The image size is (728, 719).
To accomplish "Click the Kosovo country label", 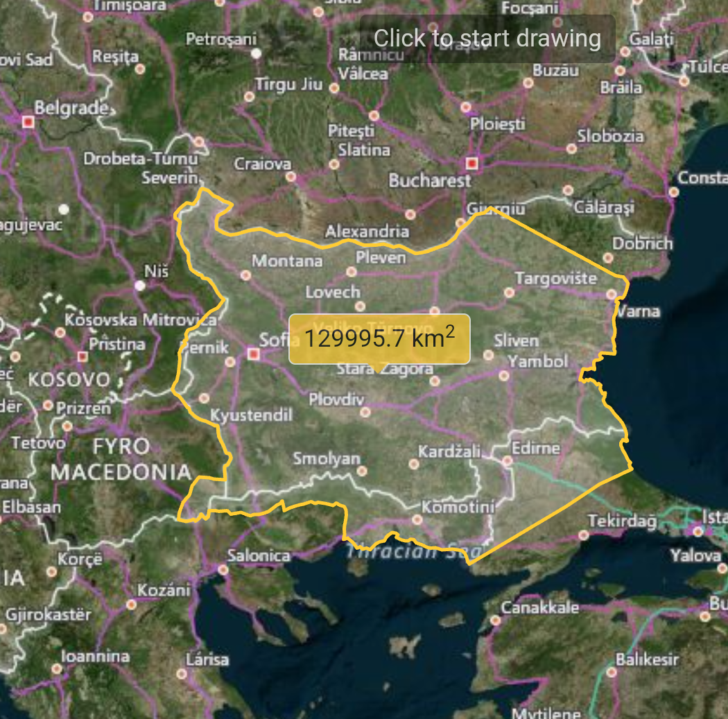I will tap(69, 380).
